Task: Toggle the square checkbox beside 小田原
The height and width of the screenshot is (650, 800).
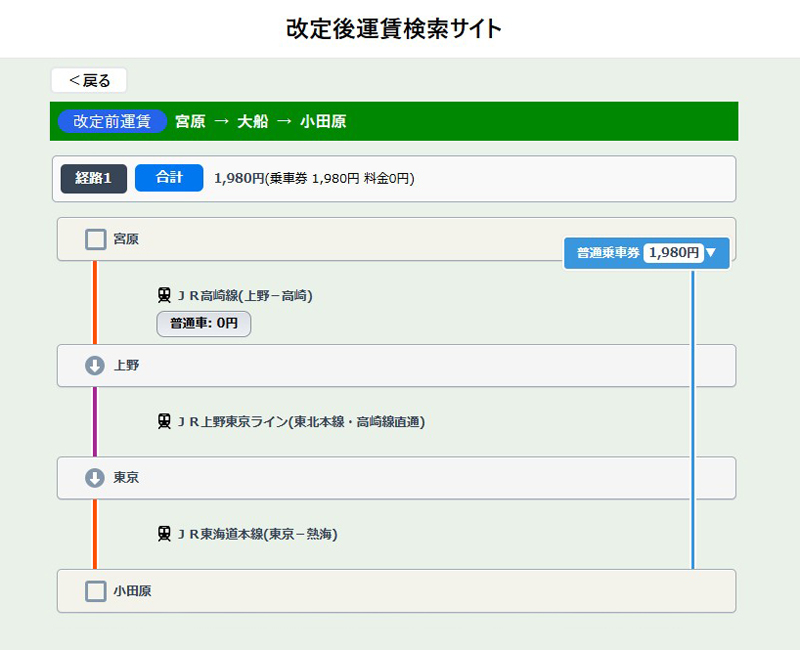Action: click(x=95, y=591)
